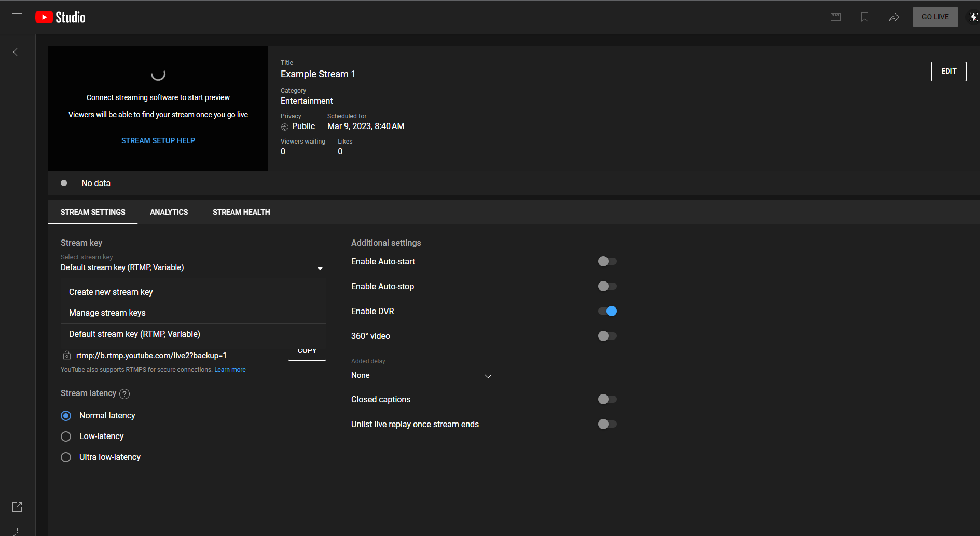980x536 pixels.
Task: Click the GO LIVE button
Action: click(x=935, y=17)
